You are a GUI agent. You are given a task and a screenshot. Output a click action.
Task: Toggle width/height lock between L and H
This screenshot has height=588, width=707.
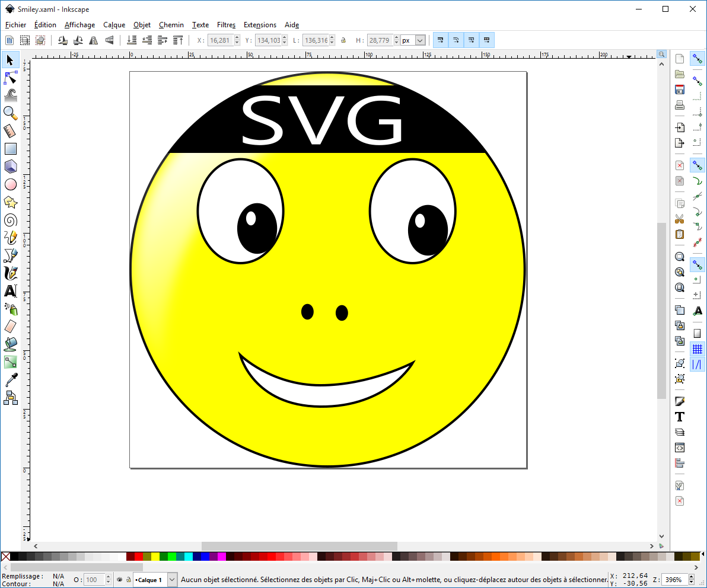(343, 40)
